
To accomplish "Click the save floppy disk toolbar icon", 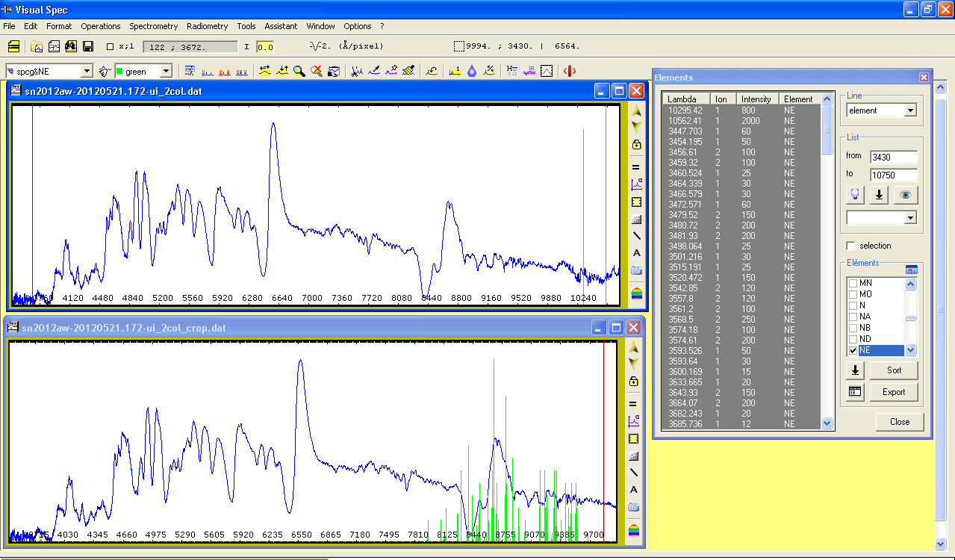I will click(88, 46).
